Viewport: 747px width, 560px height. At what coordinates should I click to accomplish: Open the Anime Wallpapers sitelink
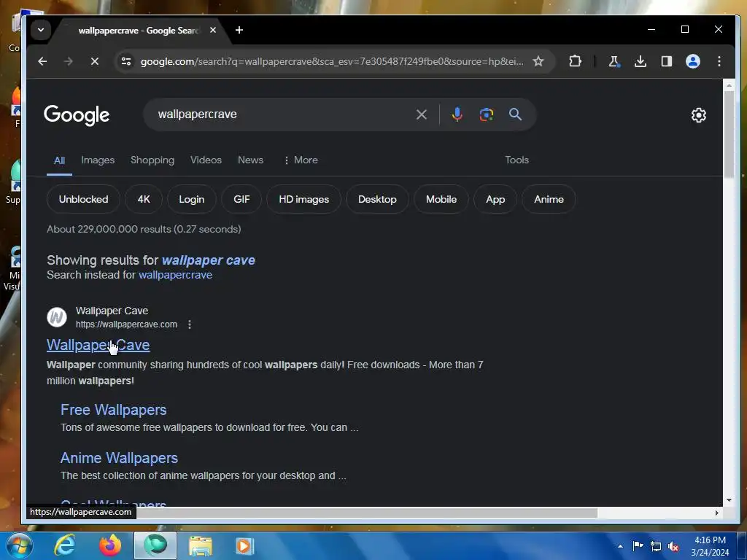tap(119, 458)
